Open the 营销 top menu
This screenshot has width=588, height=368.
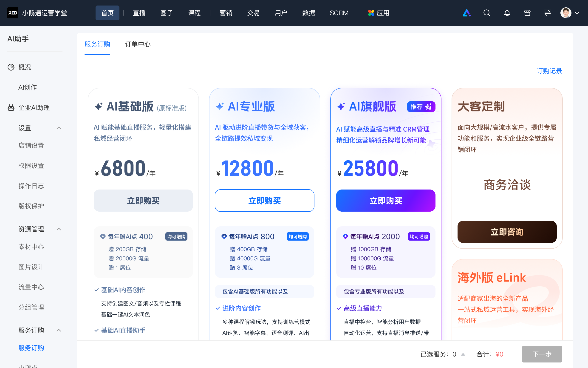[226, 13]
